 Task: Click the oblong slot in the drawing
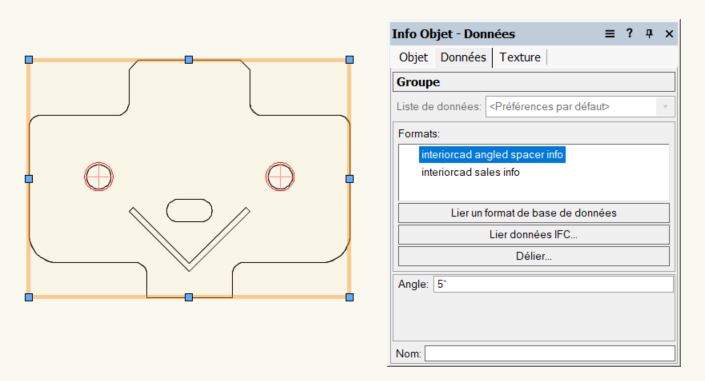pyautogui.click(x=189, y=211)
